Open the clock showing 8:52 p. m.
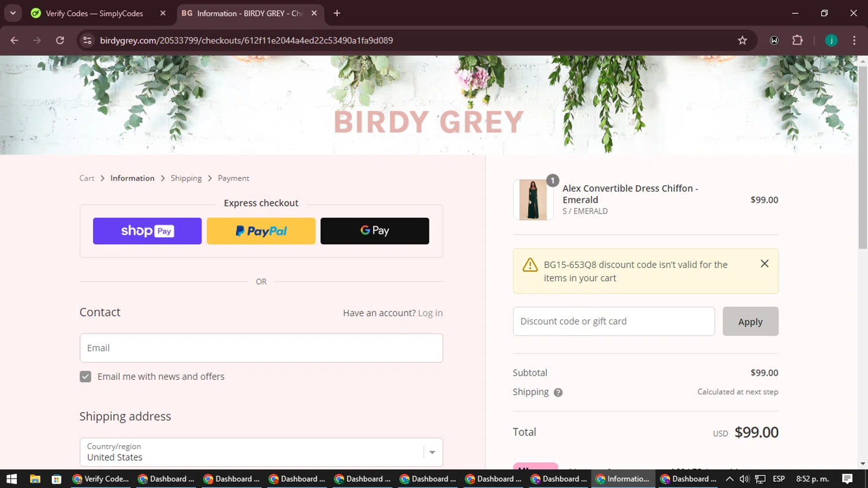 812,479
